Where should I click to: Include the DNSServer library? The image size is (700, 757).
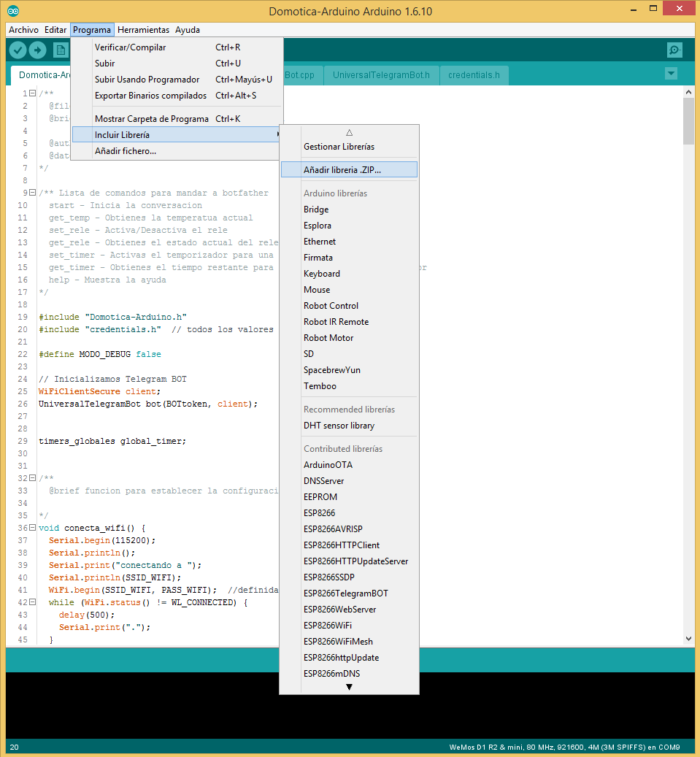coord(349,481)
